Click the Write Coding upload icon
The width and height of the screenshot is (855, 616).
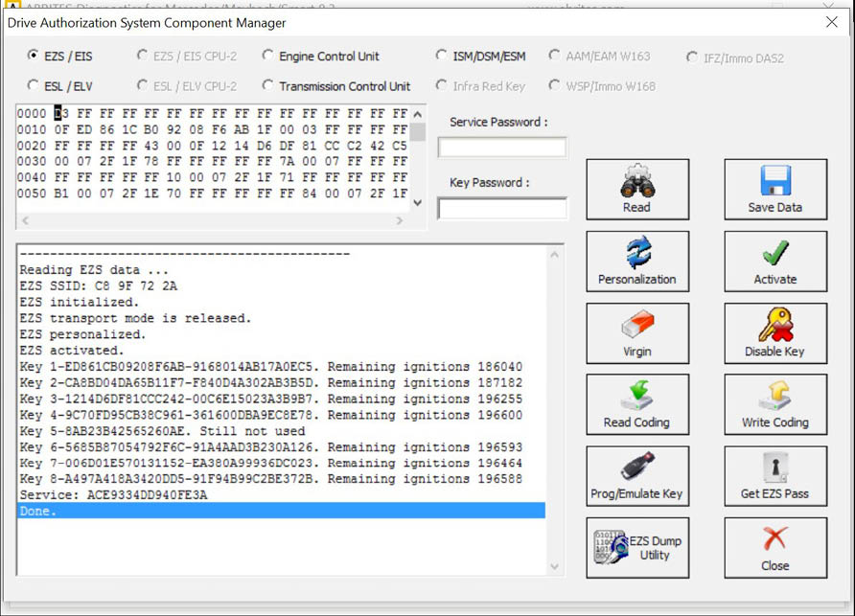click(774, 404)
